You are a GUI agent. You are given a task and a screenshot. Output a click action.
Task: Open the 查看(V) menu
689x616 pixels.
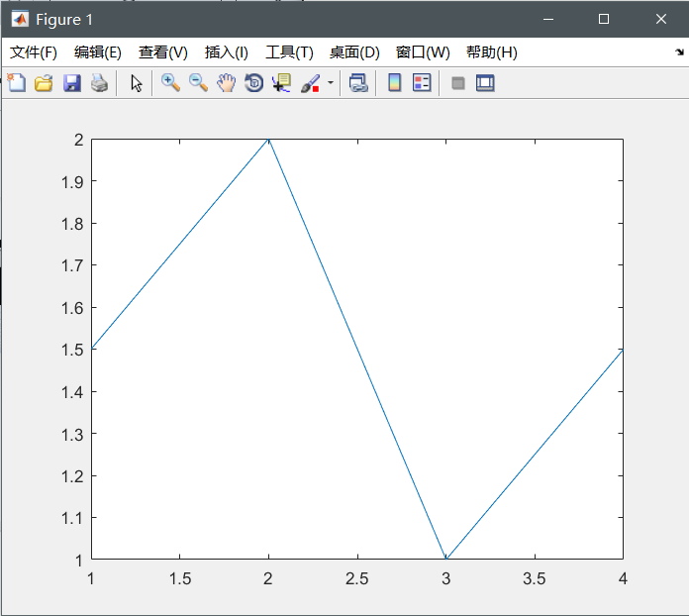click(x=163, y=52)
